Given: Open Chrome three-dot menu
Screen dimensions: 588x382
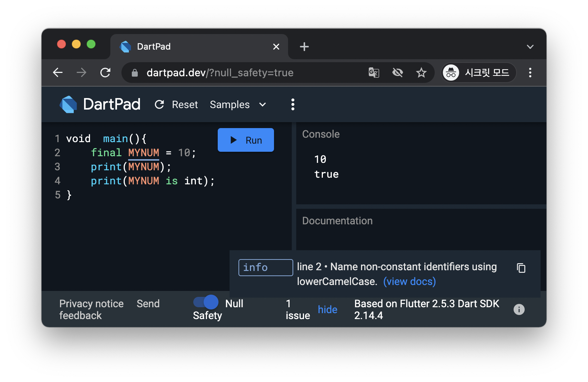Looking at the screenshot, I should click(x=530, y=73).
